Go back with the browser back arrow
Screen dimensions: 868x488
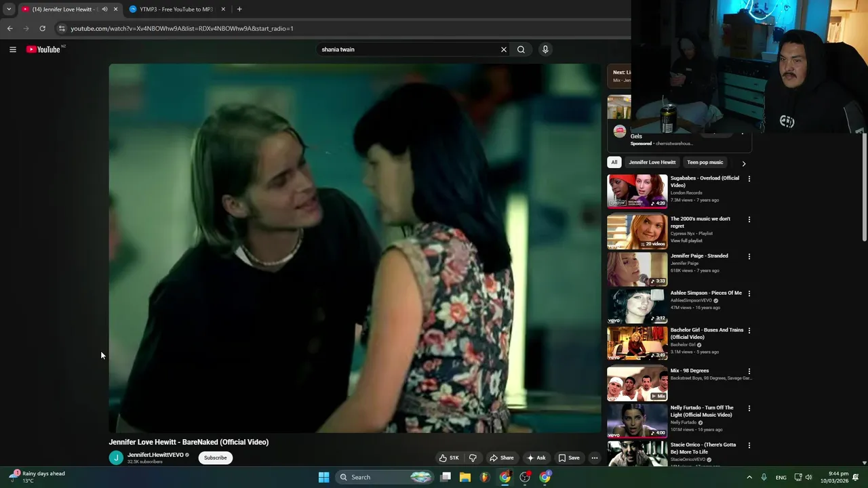click(9, 28)
